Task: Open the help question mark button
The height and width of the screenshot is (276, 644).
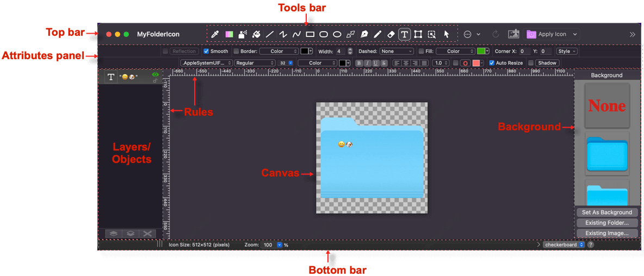Action: pyautogui.click(x=591, y=245)
